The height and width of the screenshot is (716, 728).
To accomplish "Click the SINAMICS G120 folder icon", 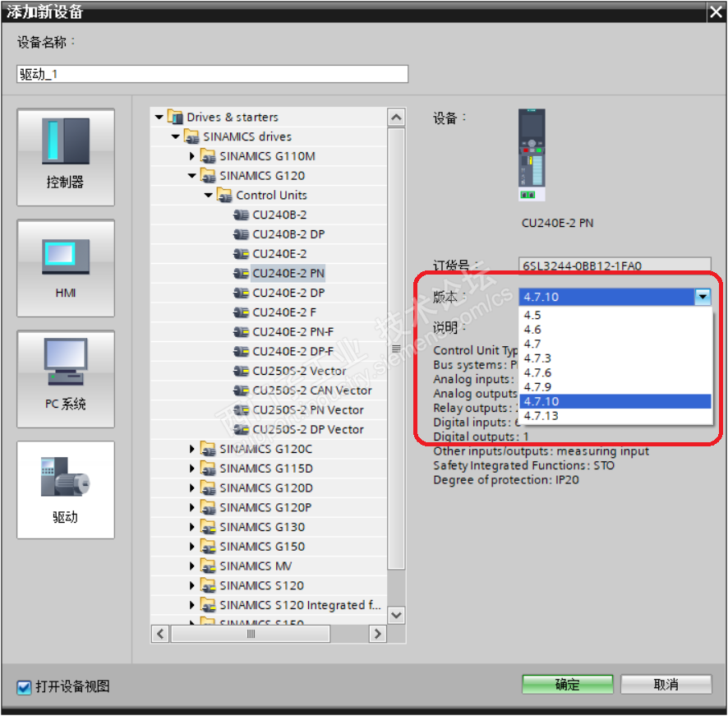I will 208,176.
